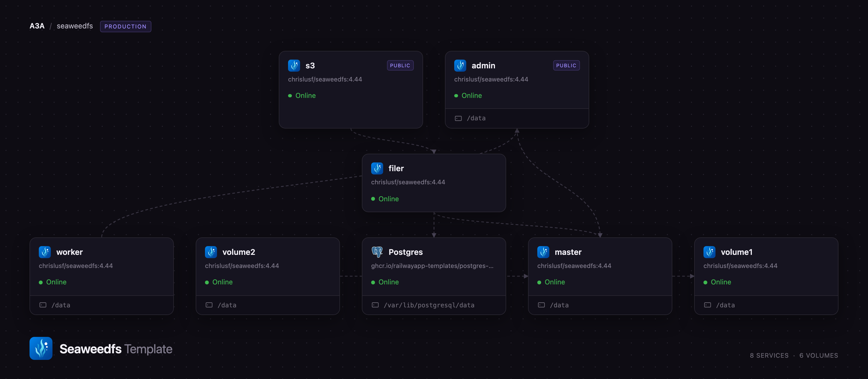Click the volume2 service SeaweedFS icon

pos(211,252)
